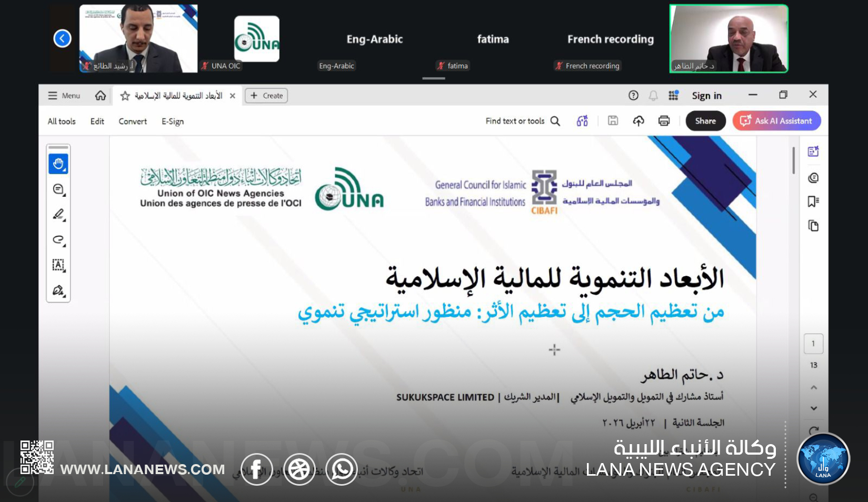Select the hand pan tool
Viewport: 868px width, 502px height.
click(x=58, y=164)
